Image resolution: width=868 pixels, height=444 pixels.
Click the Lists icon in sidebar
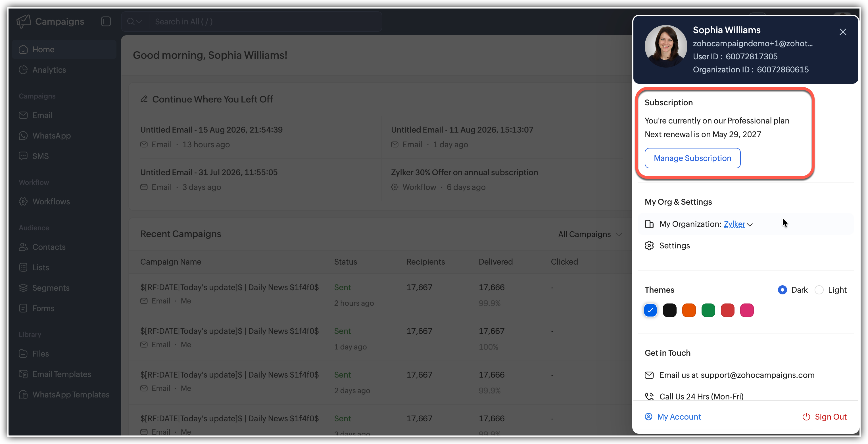point(23,267)
